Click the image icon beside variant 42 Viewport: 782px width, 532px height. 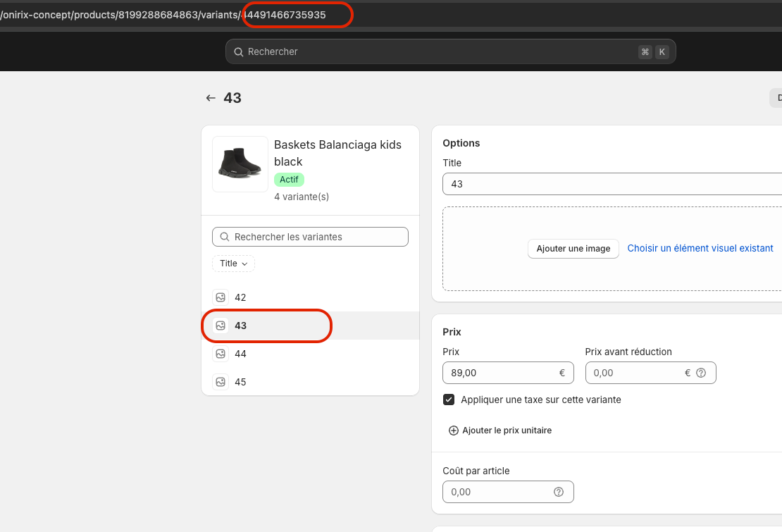pyautogui.click(x=221, y=297)
